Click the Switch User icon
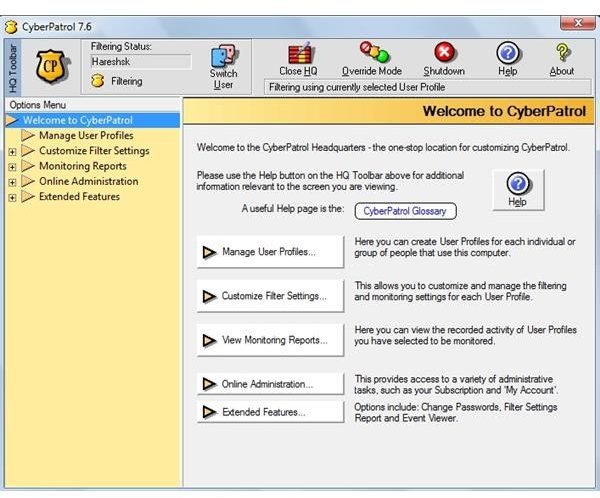This screenshot has height=498, width=600. (x=225, y=56)
